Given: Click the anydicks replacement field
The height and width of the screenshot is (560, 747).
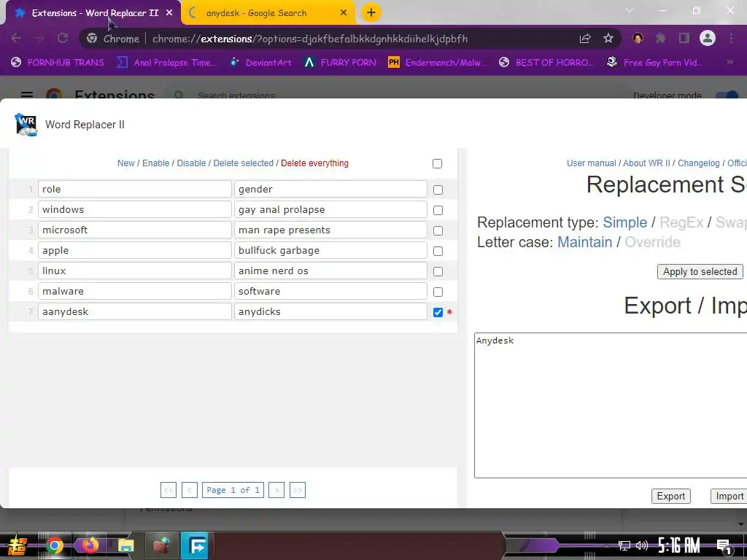Looking at the screenshot, I should 330,312.
